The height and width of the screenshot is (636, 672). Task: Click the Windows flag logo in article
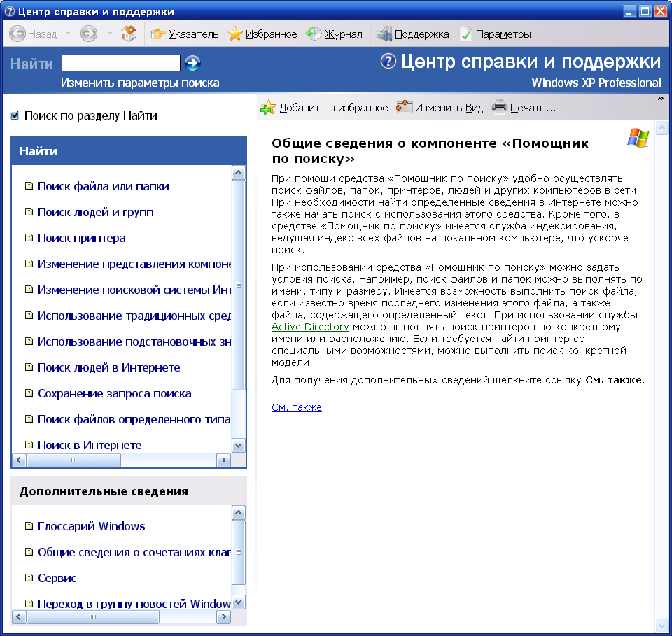[638, 138]
